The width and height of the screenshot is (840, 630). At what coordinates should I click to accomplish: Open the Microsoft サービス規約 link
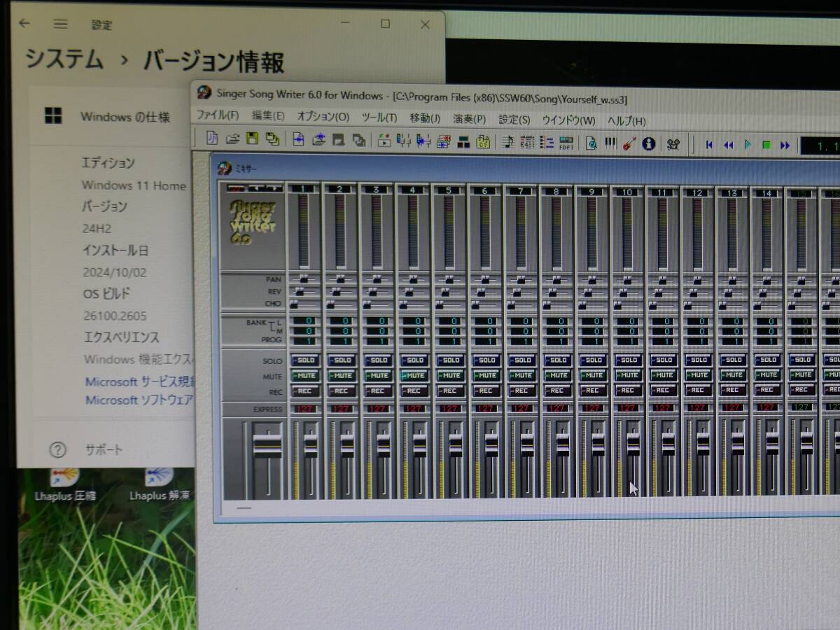139,381
